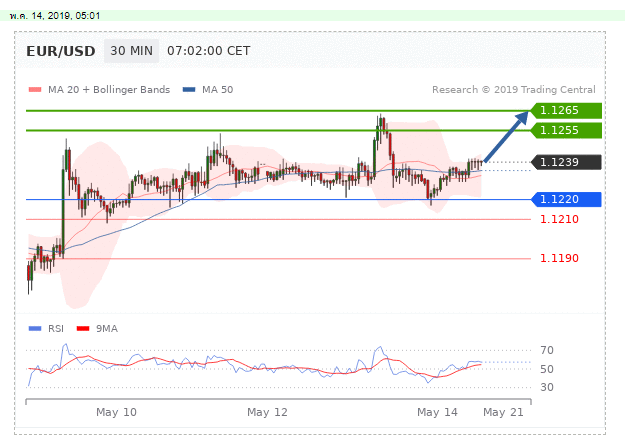Screen dimensions: 625x446
Task: Click the May 21 date axis label
Action: click(x=503, y=412)
